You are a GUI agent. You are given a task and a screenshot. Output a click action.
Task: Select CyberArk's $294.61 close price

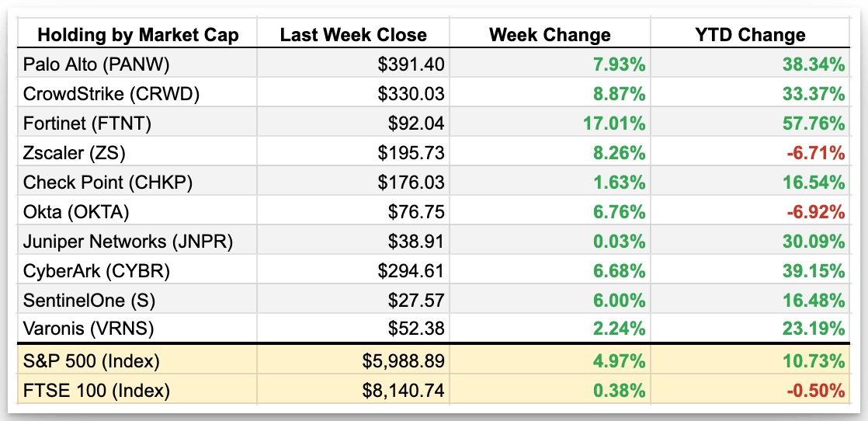pos(411,271)
